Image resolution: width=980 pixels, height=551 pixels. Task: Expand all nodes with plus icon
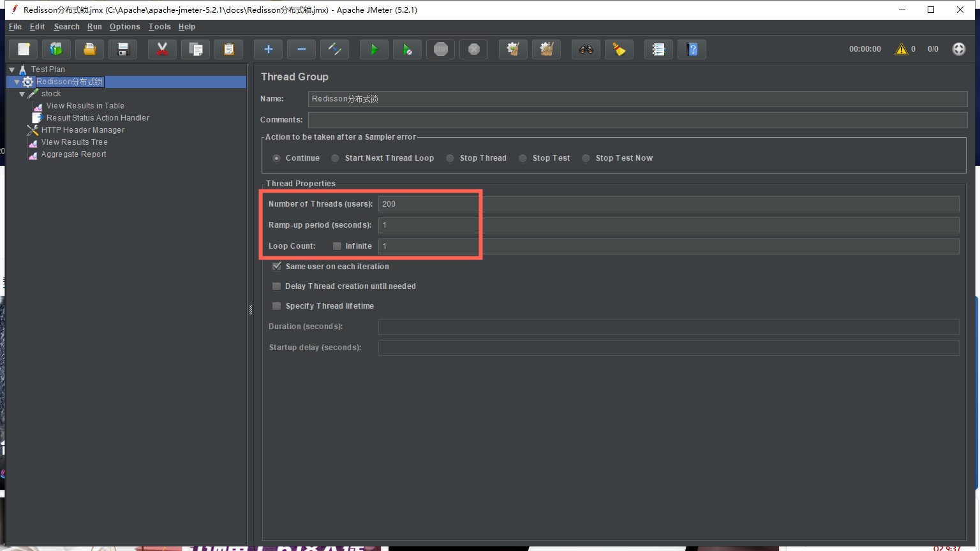pyautogui.click(x=269, y=49)
